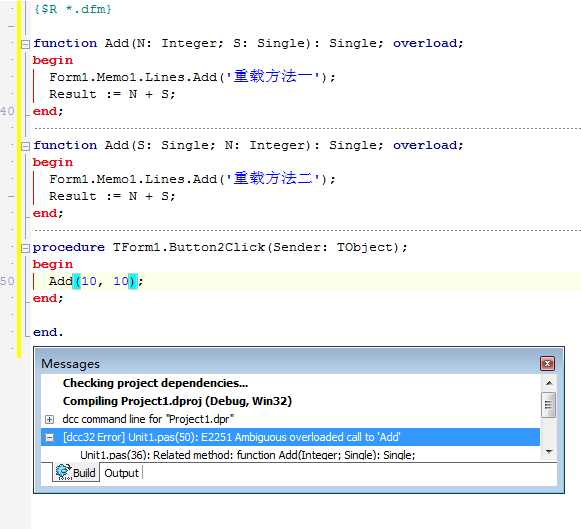Click the Build tab gear icon

[63, 472]
